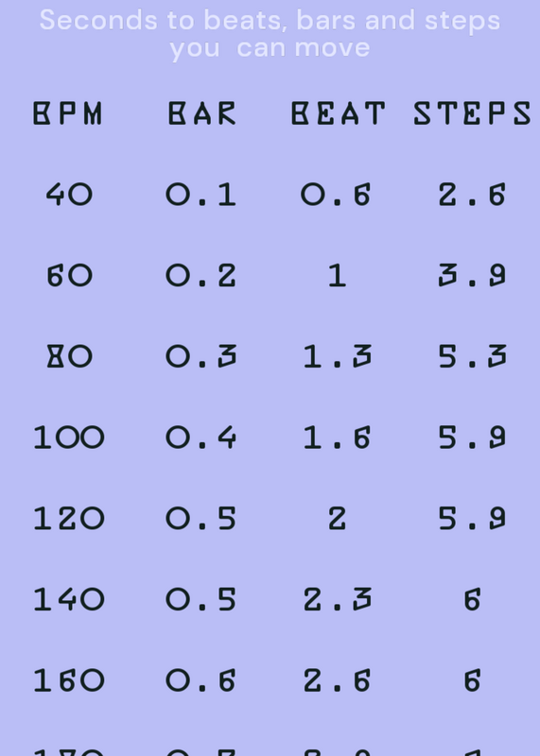This screenshot has height=756, width=540.
Task: Select the 120 BPM row value
Action: (68, 519)
